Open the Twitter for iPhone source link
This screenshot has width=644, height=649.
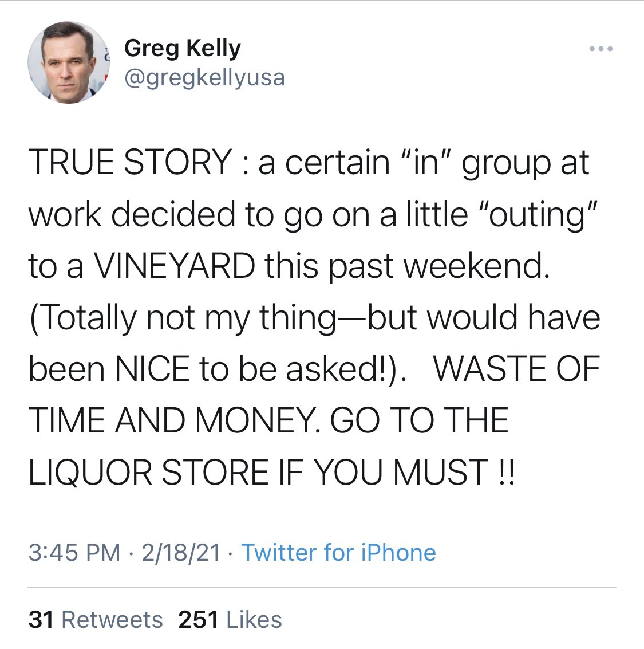tap(338, 553)
